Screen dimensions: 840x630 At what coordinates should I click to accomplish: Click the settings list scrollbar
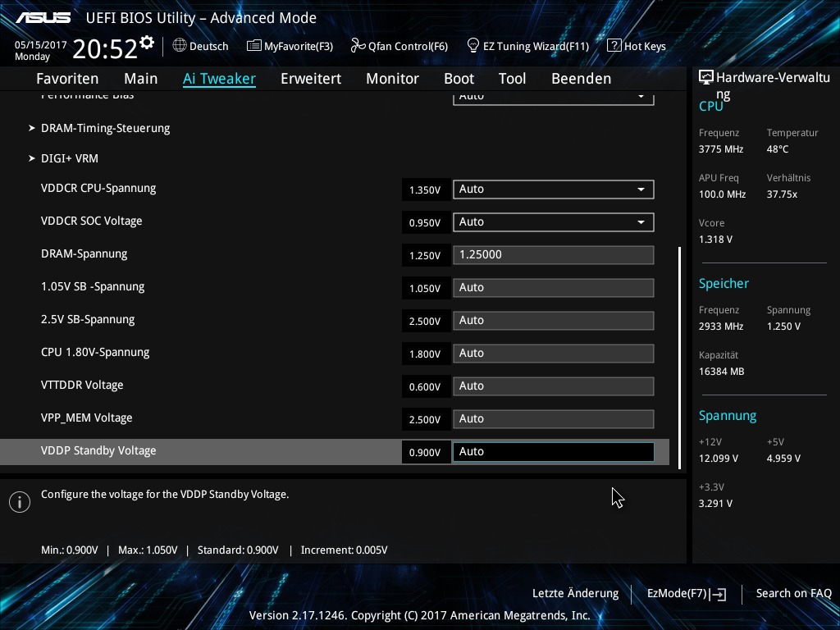(x=680, y=358)
